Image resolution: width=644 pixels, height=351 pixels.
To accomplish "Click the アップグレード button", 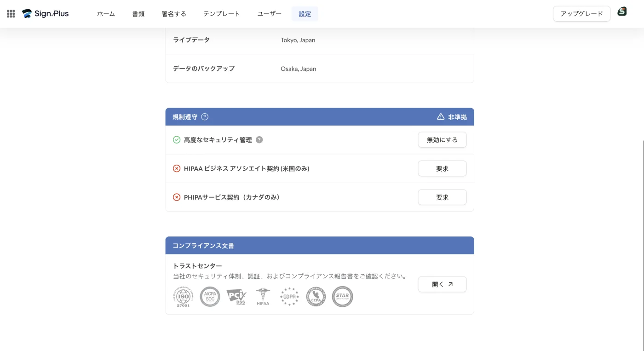I will point(581,14).
